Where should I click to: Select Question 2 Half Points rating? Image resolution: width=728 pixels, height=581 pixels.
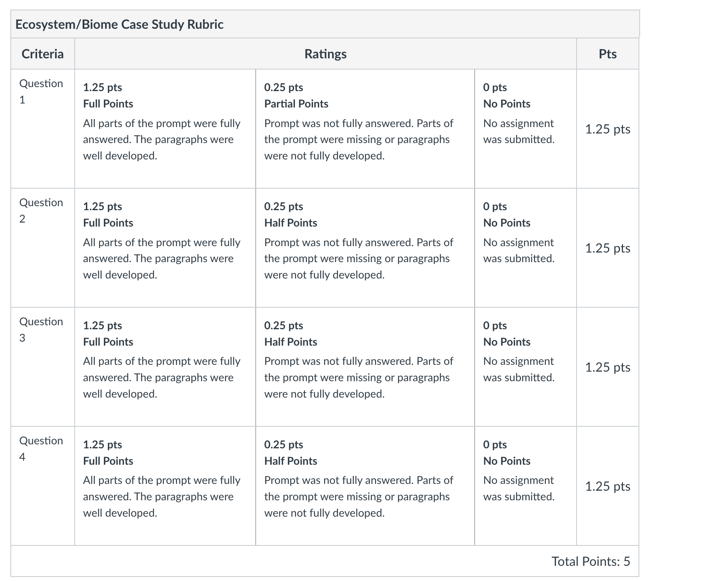365,248
